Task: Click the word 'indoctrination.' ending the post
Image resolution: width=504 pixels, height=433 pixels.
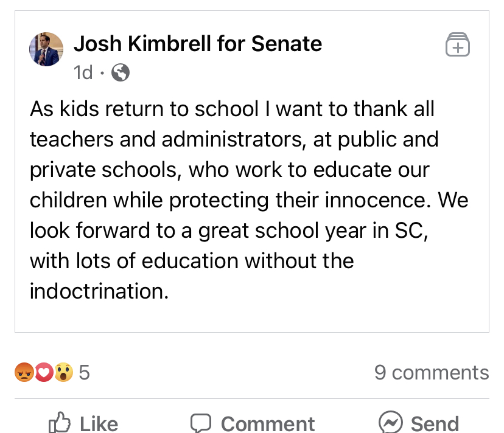Action: pyautogui.click(x=99, y=291)
